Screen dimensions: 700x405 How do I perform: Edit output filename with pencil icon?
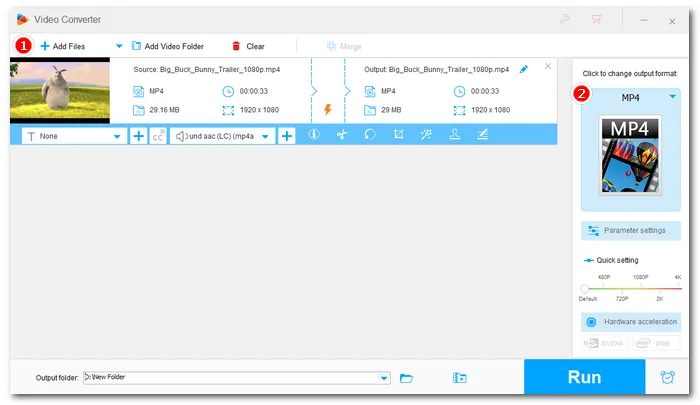[x=524, y=69]
